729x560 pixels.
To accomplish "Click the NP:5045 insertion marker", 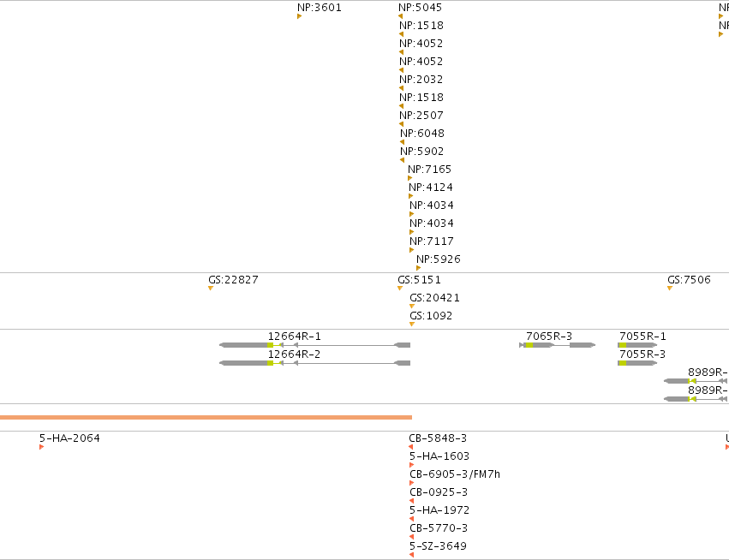I will point(400,16).
